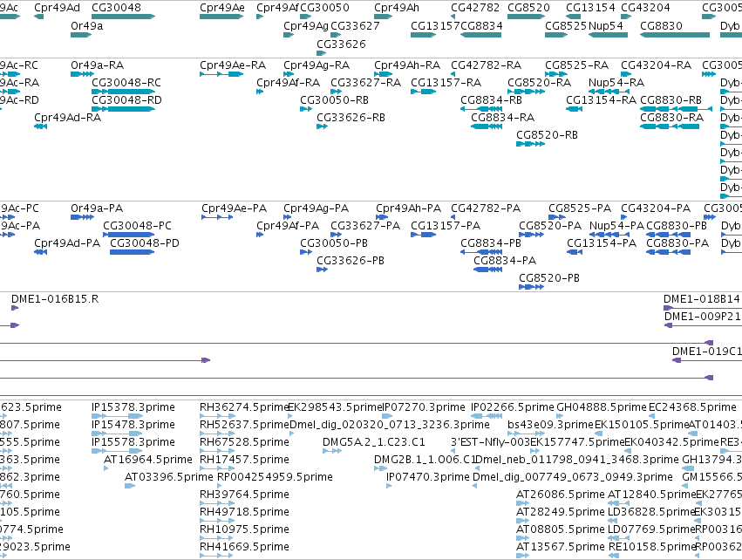742x560 pixels.
Task: Click the CG8520-RA transcript
Action: (539, 82)
